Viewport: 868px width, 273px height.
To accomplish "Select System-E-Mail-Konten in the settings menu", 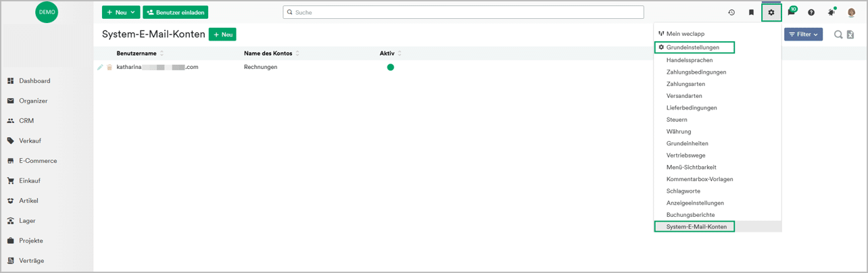I will [x=696, y=227].
